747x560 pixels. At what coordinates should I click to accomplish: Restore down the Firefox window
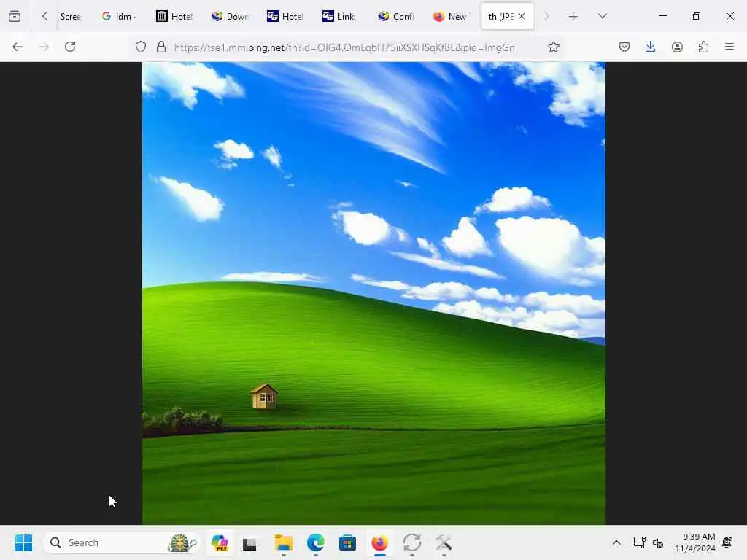(697, 16)
